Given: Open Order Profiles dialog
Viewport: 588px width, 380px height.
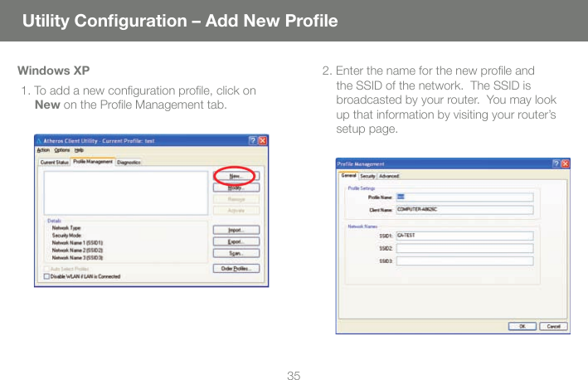Looking at the screenshot, I should 236,269.
